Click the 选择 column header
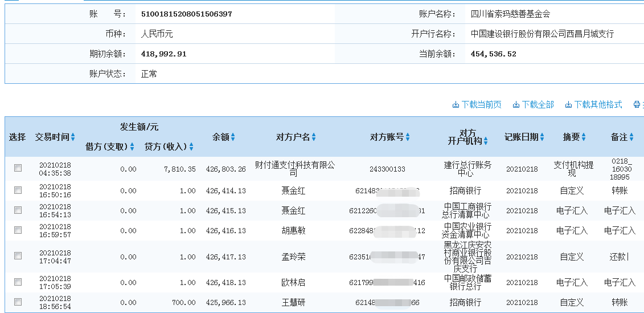Image resolution: width=644 pixels, height=313 pixels. (x=17, y=137)
